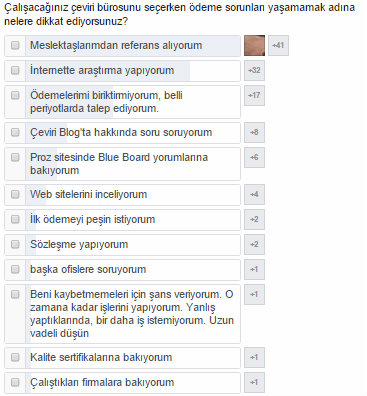The width and height of the screenshot is (367, 396).
Task: Check 'başka ofislere soruyorum' checkbox
Action: point(15,269)
